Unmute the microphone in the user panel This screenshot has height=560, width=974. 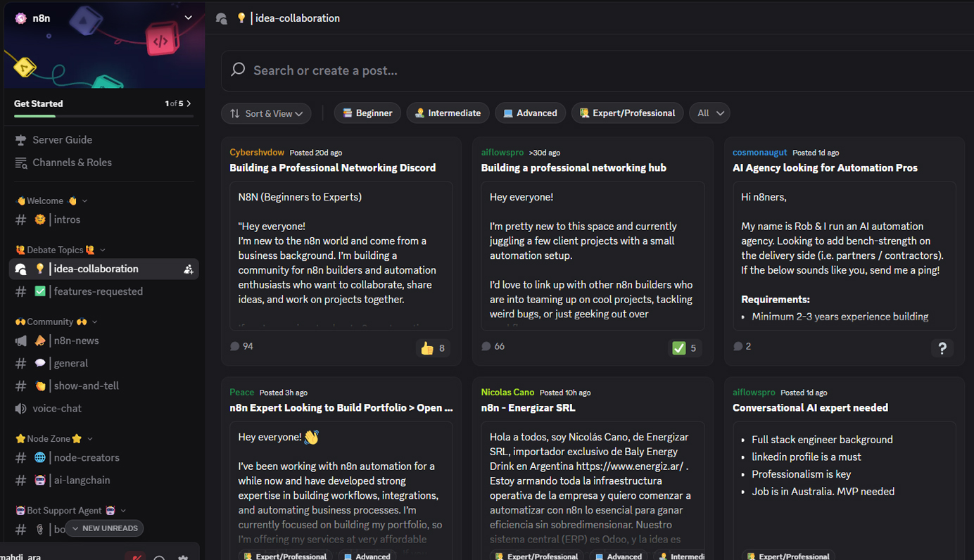tap(135, 556)
